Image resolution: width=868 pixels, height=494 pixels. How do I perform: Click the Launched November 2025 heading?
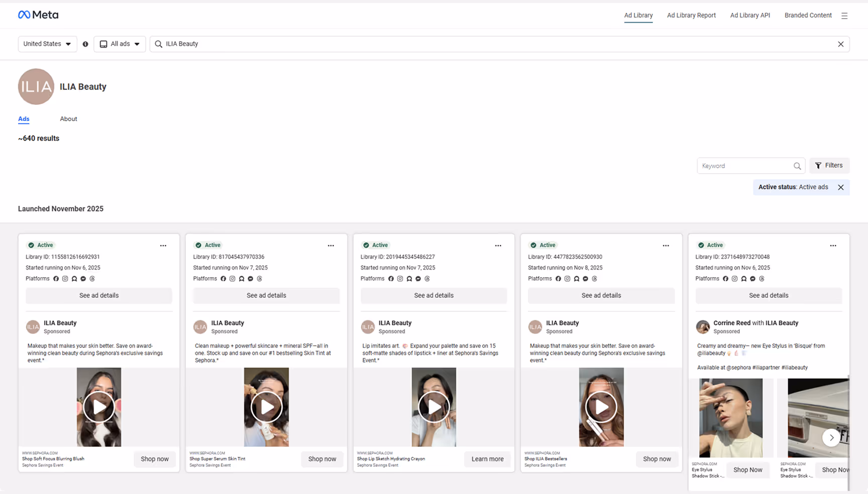pos(61,209)
